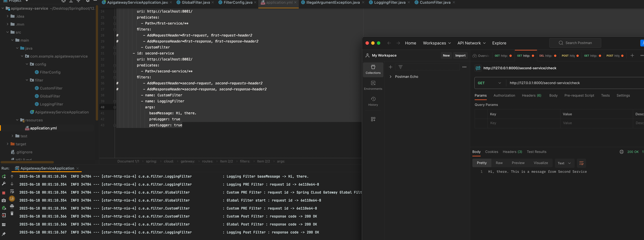Expand the .idea folder
644x240 pixels.
(x=8, y=16)
